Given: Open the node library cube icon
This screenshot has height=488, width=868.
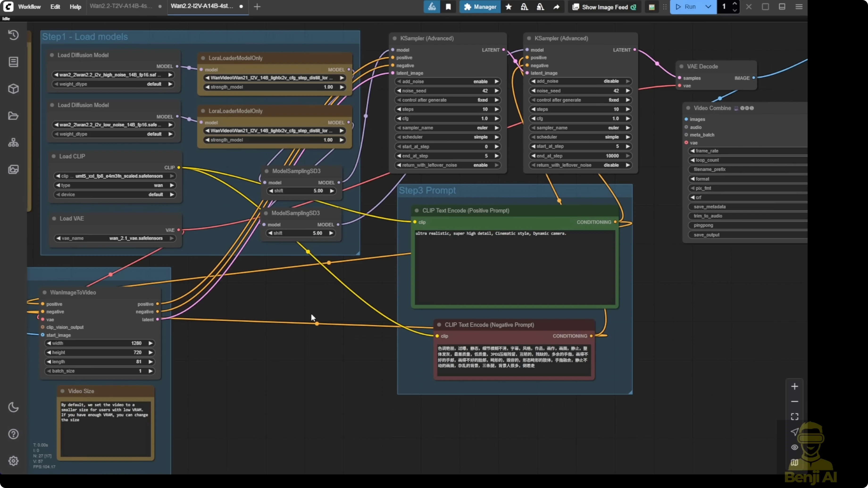Looking at the screenshot, I should coord(13,89).
